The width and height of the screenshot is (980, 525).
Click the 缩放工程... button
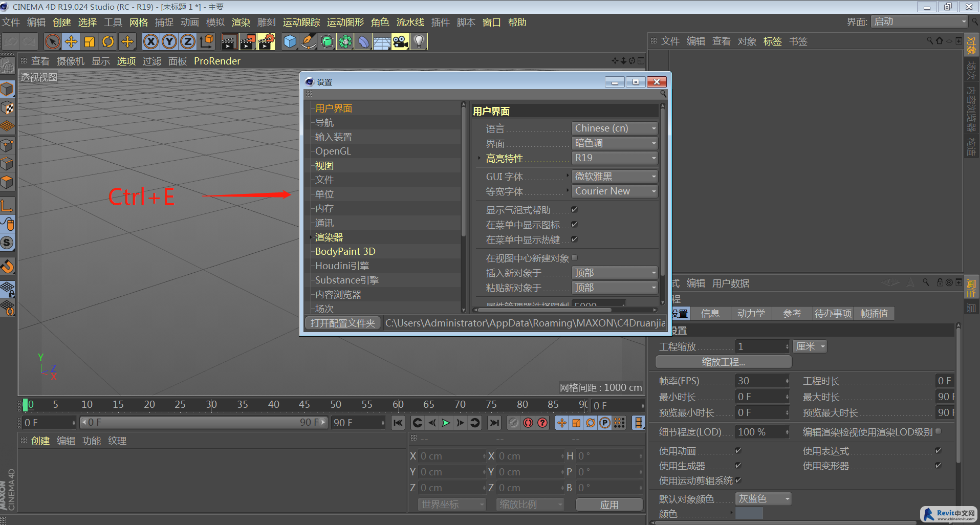tap(723, 362)
